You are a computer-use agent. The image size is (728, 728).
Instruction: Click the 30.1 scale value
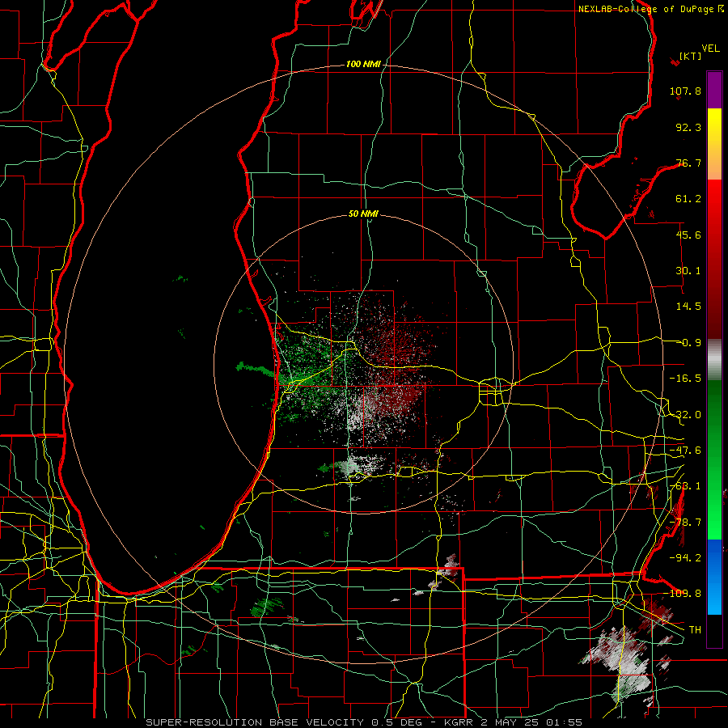[x=688, y=271]
